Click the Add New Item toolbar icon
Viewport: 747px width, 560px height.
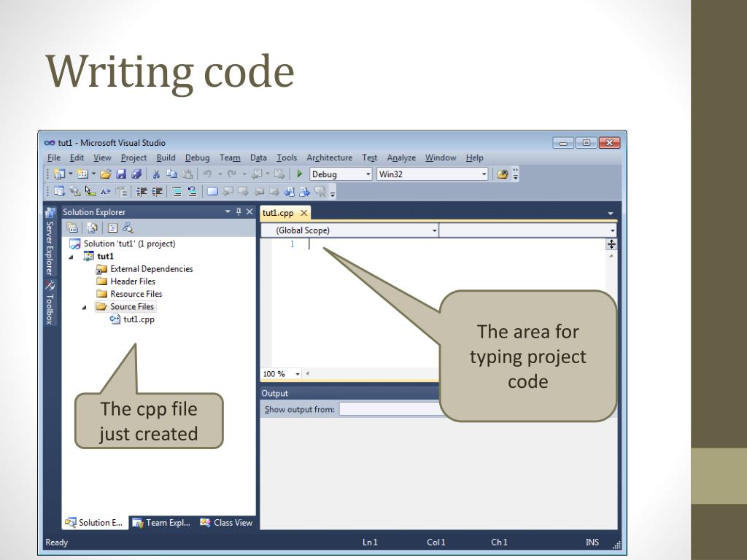[x=82, y=174]
